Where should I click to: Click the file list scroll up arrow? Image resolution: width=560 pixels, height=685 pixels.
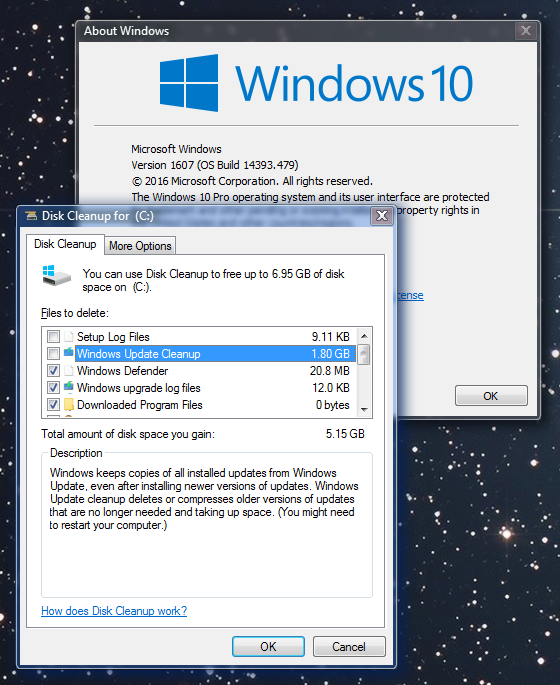tap(364, 336)
